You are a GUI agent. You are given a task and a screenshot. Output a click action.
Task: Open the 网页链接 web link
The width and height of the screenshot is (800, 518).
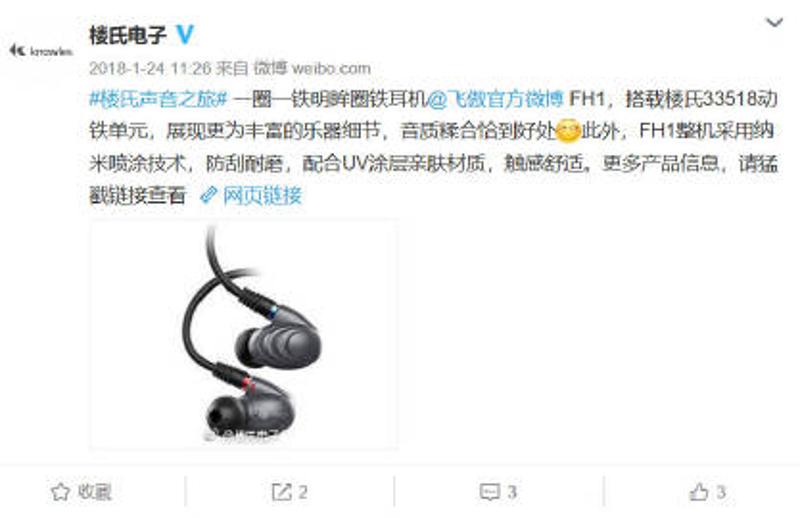pos(262,195)
